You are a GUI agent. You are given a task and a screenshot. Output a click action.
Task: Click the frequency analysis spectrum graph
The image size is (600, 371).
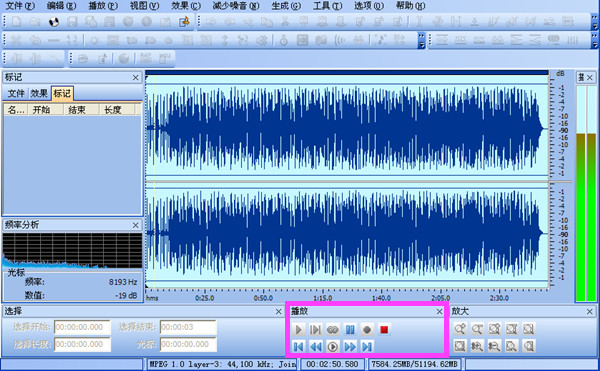point(72,251)
